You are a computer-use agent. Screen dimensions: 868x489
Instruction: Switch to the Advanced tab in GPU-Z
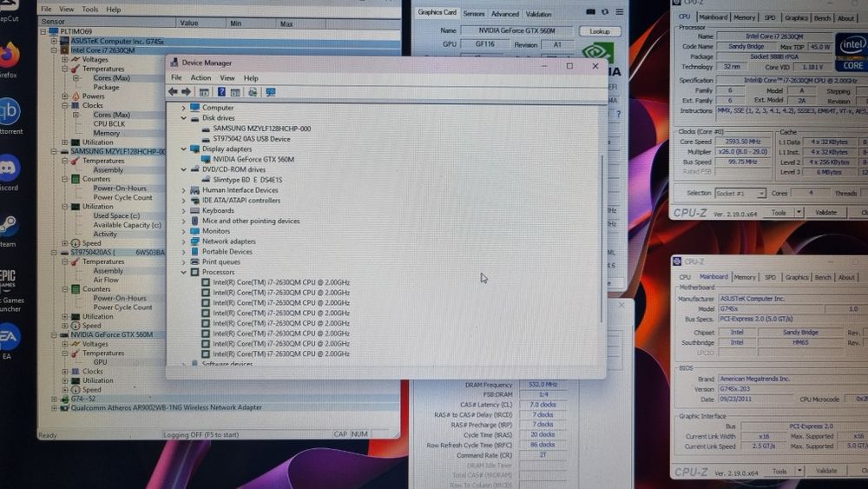(x=505, y=14)
